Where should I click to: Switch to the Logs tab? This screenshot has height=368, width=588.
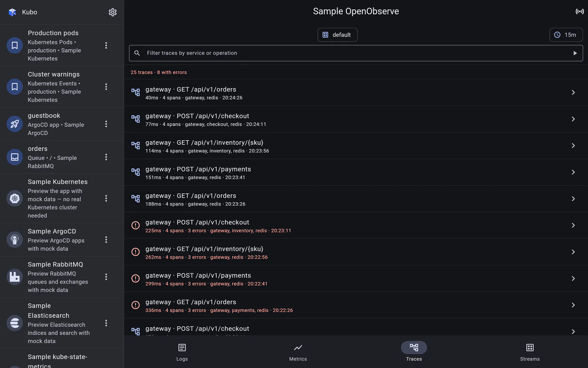coord(182,352)
